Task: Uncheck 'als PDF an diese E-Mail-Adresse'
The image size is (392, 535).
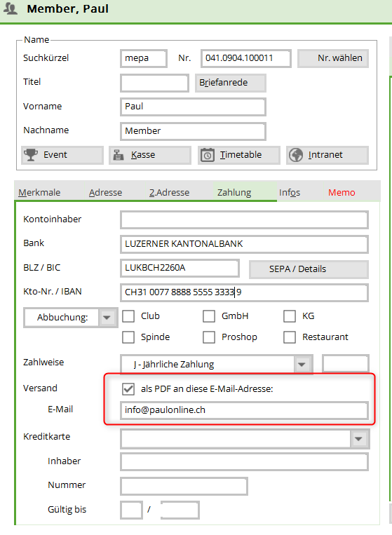Action: click(128, 389)
